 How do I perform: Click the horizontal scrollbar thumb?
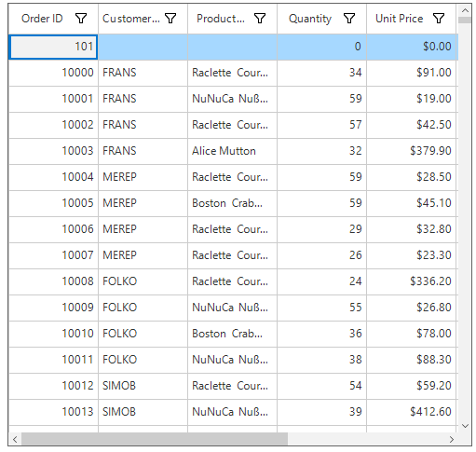[x=155, y=439]
